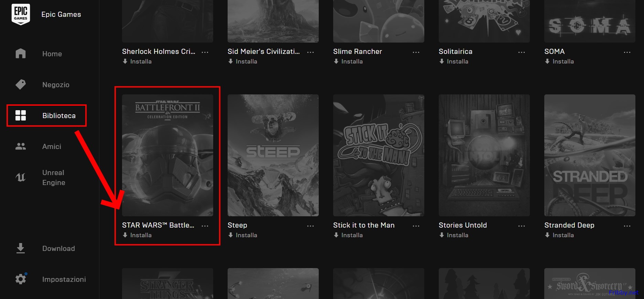Viewport: 644px width, 299px height.
Task: Open options menu for Sid Meier's Civilization
Action: coord(310,52)
